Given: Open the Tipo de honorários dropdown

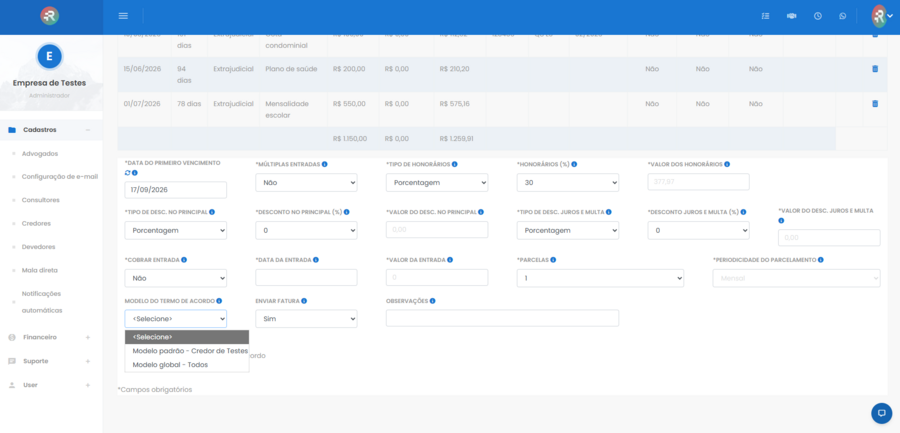Looking at the screenshot, I should 437,183.
